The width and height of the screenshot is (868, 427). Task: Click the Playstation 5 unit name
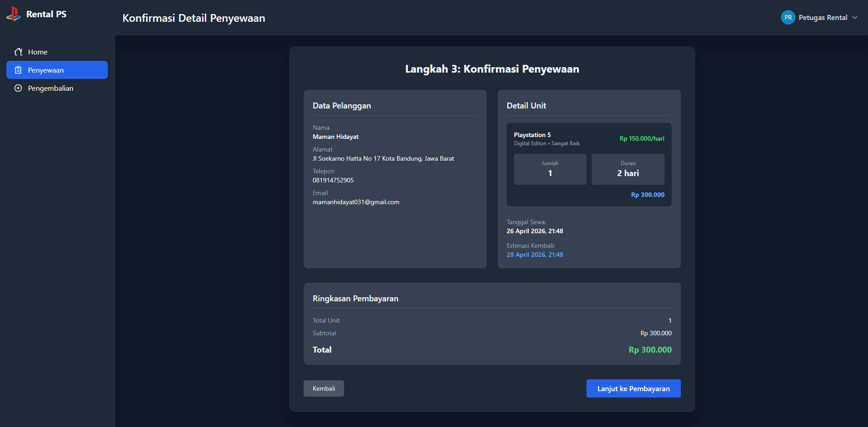532,135
